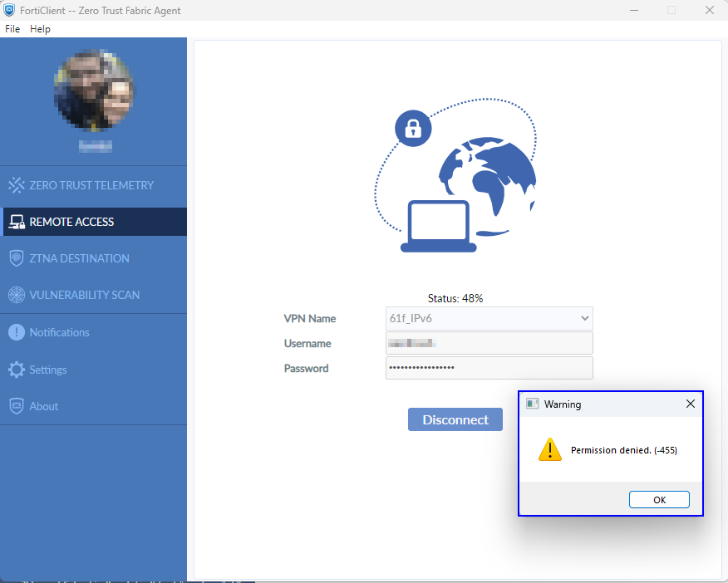Image resolution: width=728 pixels, height=583 pixels.
Task: Click the VPN Name field showing 61f_IPv6
Action: point(489,318)
